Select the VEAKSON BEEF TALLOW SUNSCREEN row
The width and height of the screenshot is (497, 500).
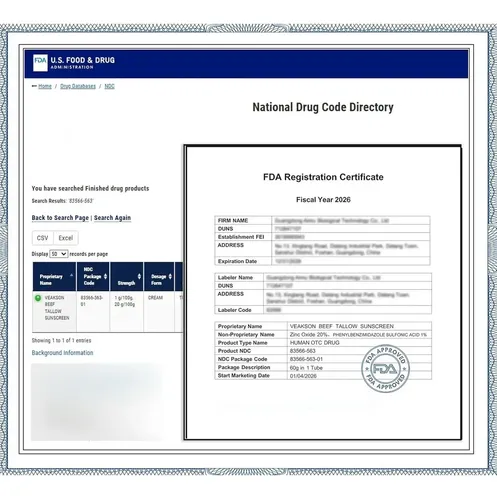(x=108, y=311)
